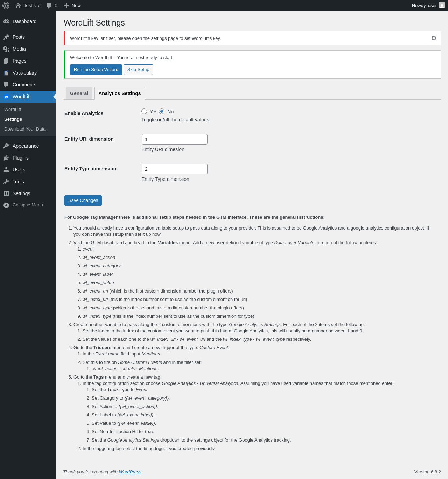The image size is (448, 479).
Task: Open the Media menu label
Action: pyautogui.click(x=19, y=49)
